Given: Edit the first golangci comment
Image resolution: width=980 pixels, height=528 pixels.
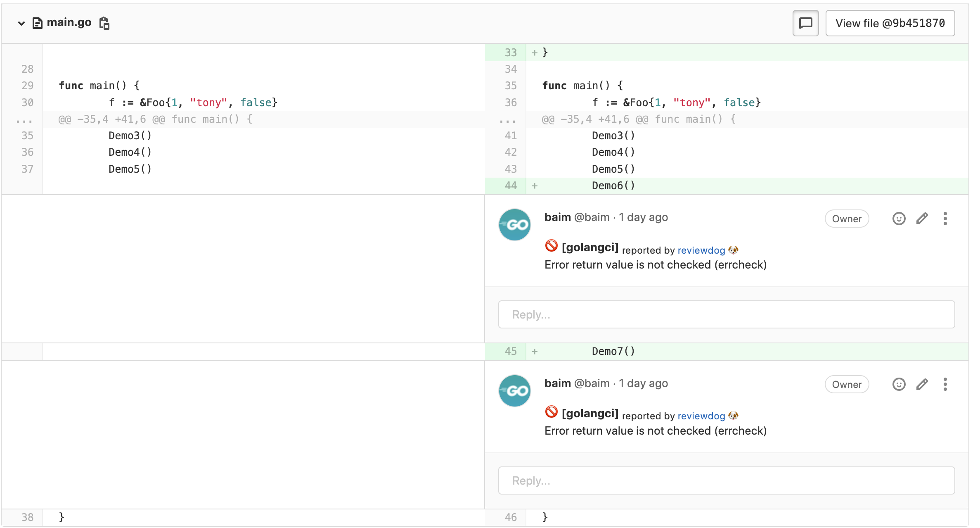Looking at the screenshot, I should pyautogui.click(x=922, y=219).
